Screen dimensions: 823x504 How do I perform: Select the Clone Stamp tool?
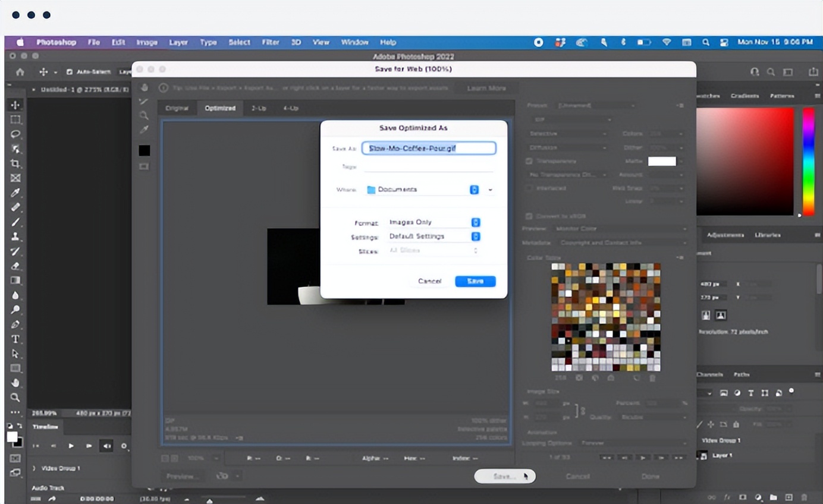pyautogui.click(x=15, y=237)
